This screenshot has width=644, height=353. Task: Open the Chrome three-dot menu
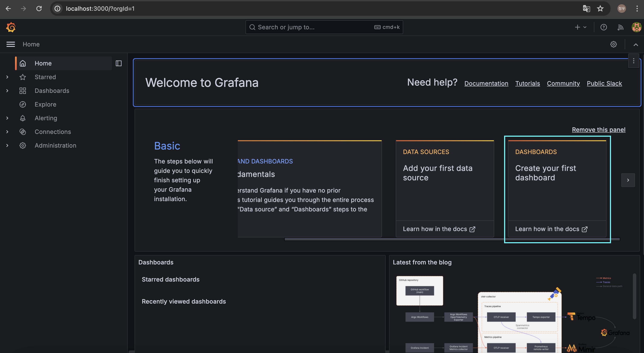637,9
